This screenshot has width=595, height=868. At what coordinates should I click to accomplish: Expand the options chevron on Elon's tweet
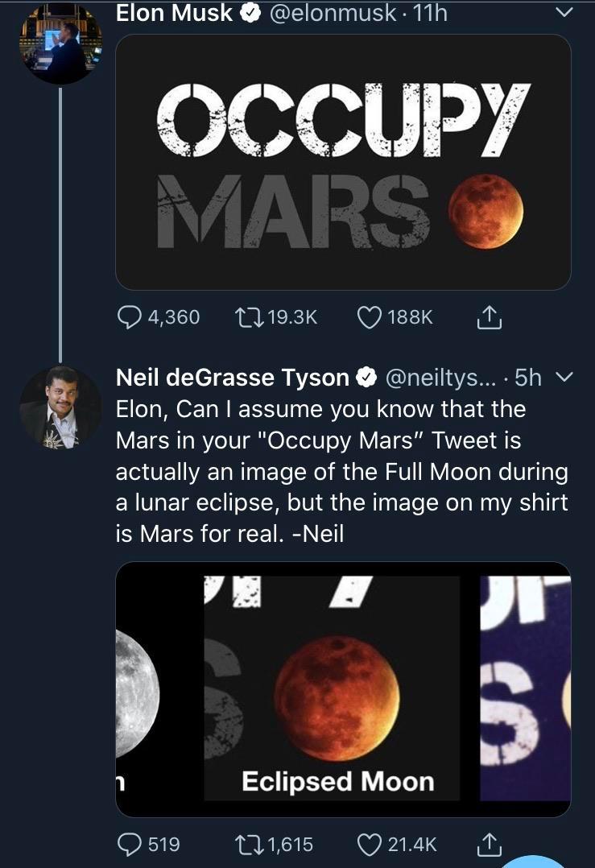pyautogui.click(x=564, y=13)
